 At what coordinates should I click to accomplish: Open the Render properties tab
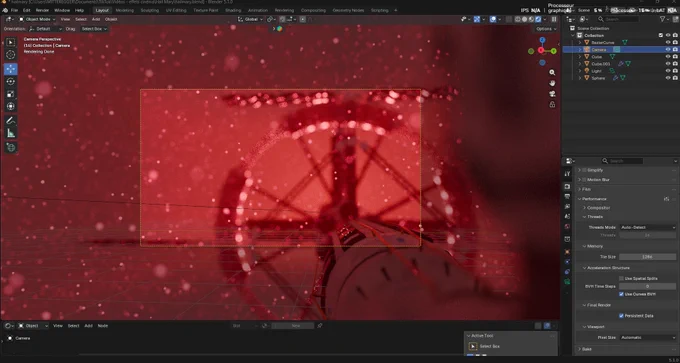click(567, 186)
